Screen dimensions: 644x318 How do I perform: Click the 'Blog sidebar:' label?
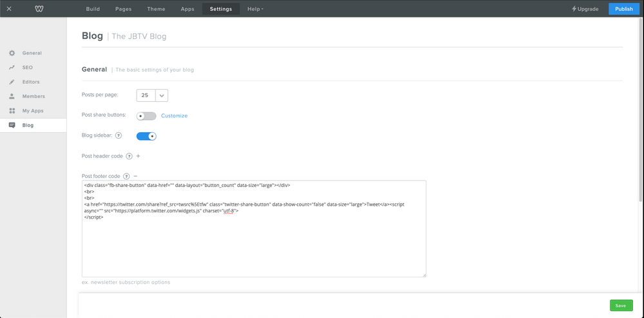(x=97, y=135)
